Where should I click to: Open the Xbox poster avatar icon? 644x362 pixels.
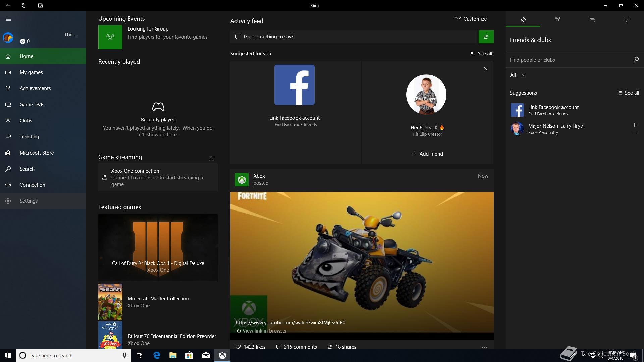[x=241, y=180]
